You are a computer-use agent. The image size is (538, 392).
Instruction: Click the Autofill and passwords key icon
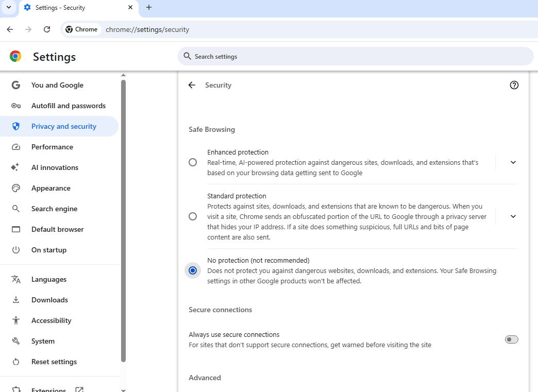coord(16,106)
